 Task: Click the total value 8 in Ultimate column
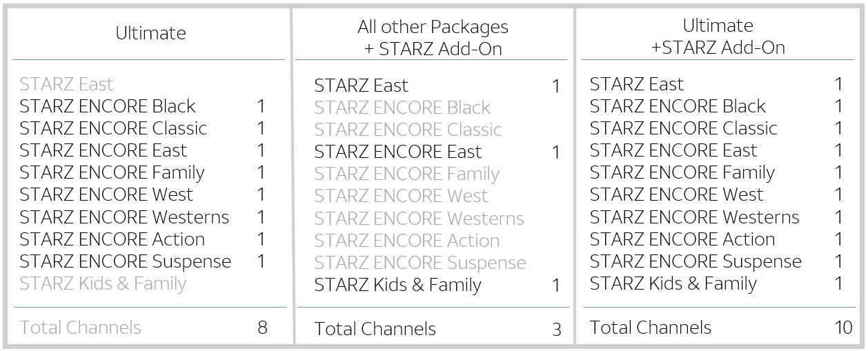point(262,328)
